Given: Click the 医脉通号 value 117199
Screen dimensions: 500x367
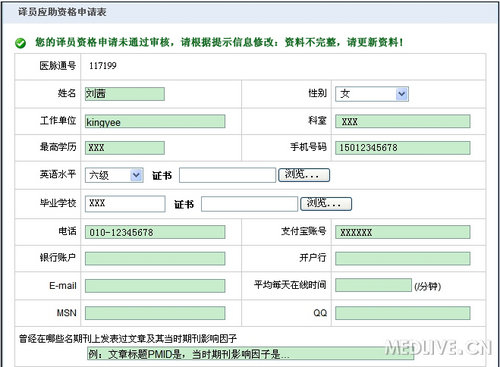Looking at the screenshot, I should click(x=103, y=66).
